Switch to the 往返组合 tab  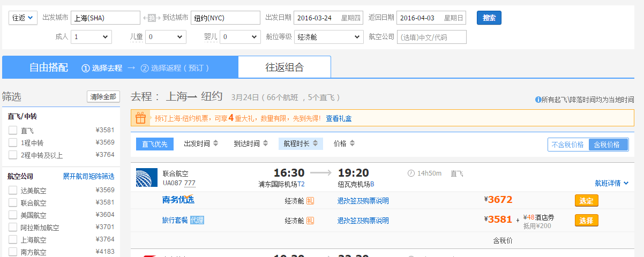point(284,67)
